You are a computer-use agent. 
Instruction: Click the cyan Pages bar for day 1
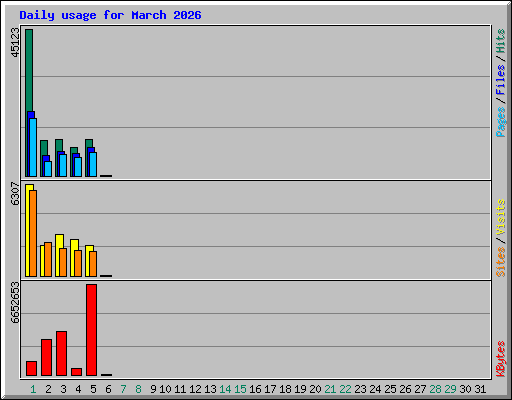click(33, 147)
